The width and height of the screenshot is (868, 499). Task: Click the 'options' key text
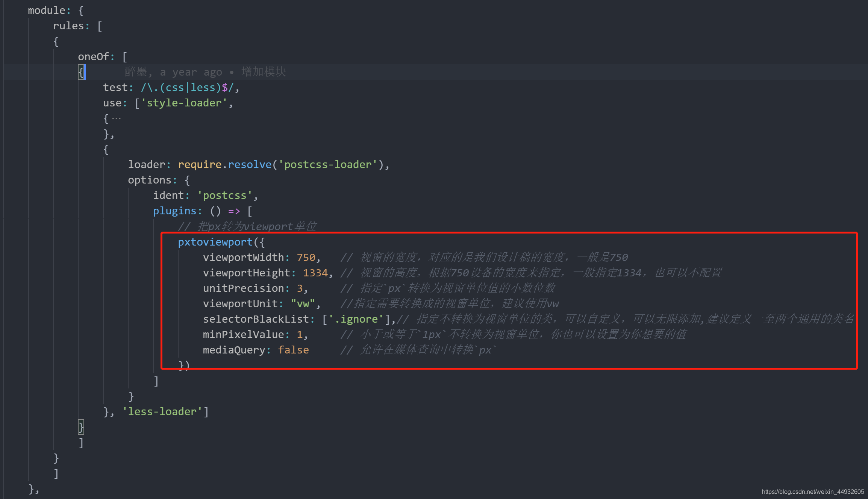[x=150, y=180]
